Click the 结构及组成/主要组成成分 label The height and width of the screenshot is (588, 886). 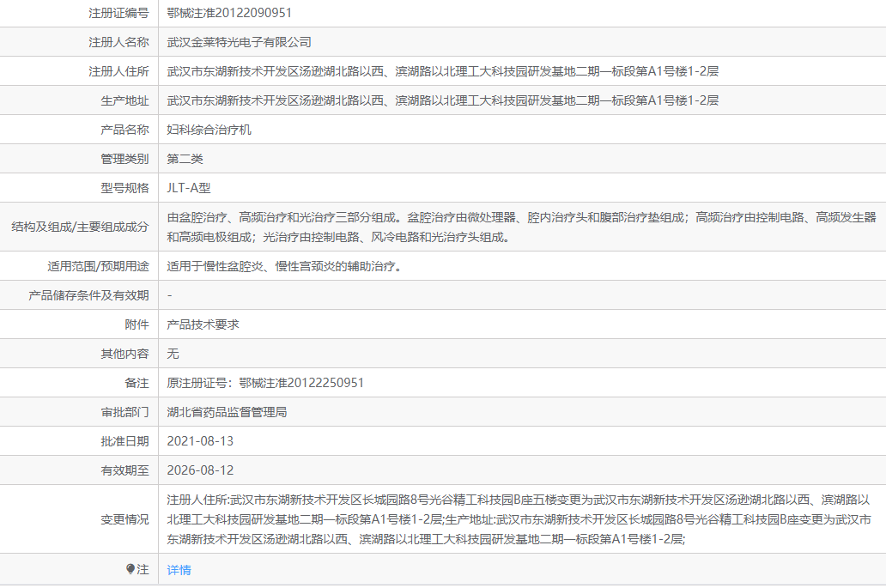(80, 227)
